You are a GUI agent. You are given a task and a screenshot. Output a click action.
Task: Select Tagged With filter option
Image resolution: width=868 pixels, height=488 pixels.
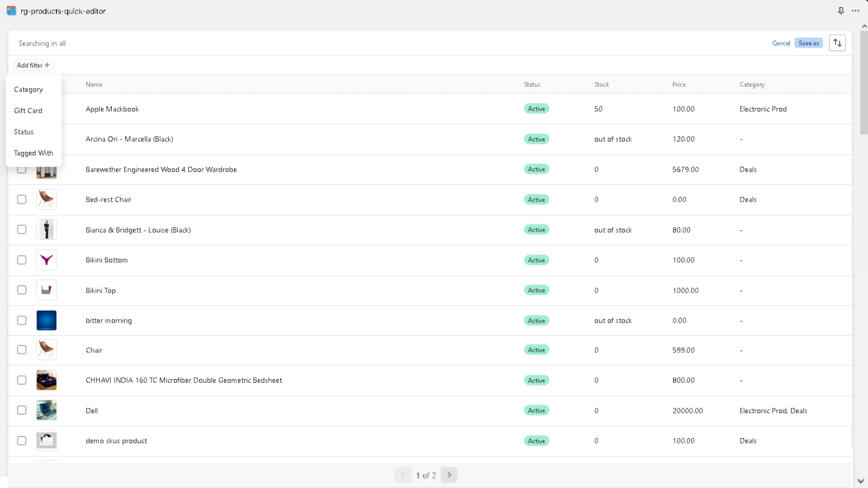(33, 153)
